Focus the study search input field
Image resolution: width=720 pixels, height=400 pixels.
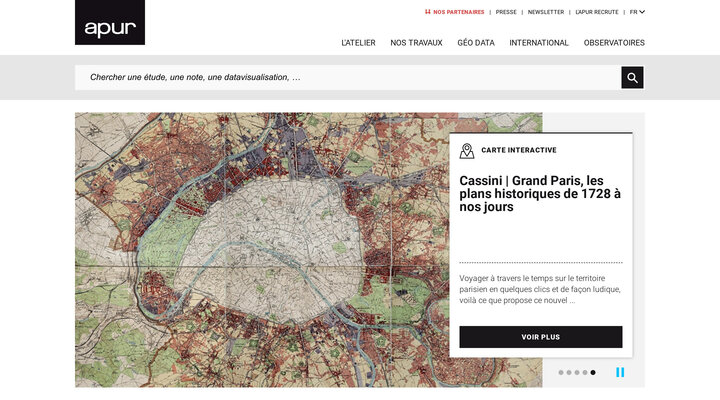[x=348, y=78]
